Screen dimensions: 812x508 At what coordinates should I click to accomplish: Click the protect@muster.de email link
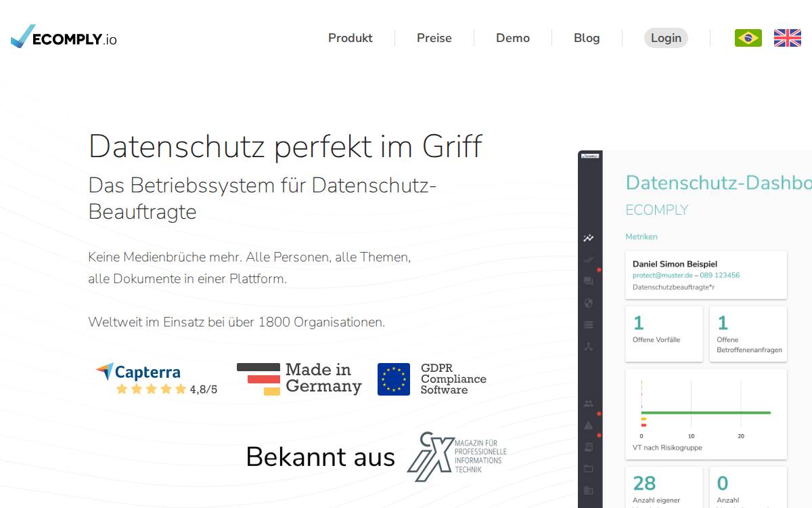pos(662,276)
